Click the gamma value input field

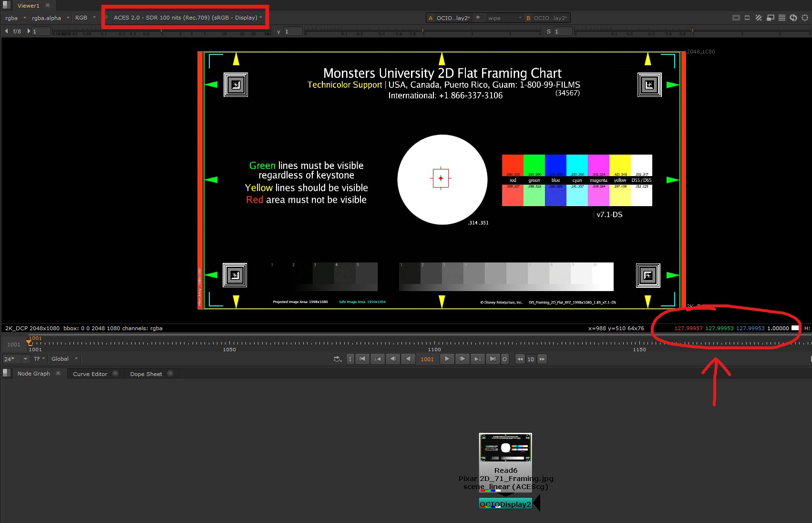point(293,31)
